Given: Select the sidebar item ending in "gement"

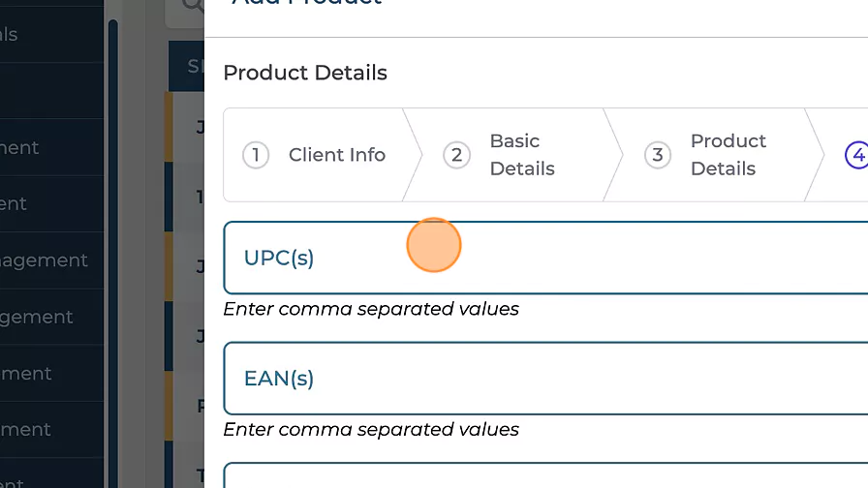Looking at the screenshot, I should pos(37,317).
